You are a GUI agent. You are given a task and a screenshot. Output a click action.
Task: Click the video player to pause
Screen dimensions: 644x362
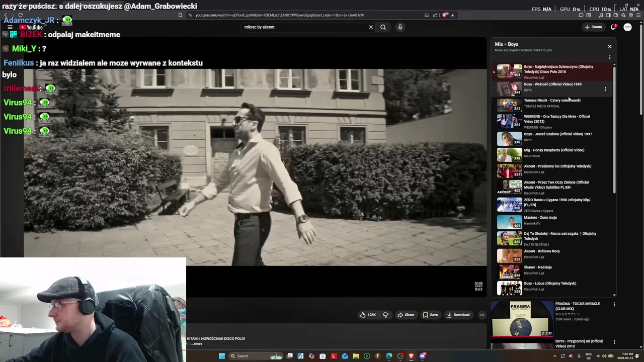[x=255, y=167]
